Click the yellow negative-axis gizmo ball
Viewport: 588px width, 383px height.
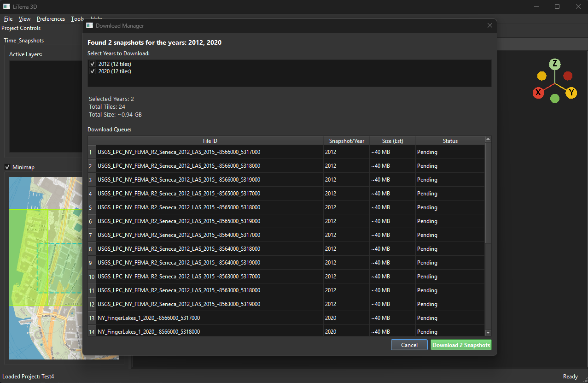[x=541, y=76]
